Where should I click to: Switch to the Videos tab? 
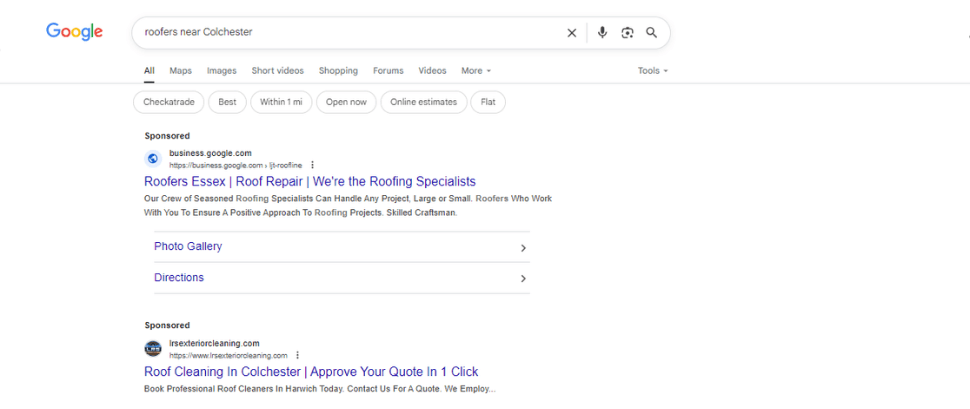(432, 71)
